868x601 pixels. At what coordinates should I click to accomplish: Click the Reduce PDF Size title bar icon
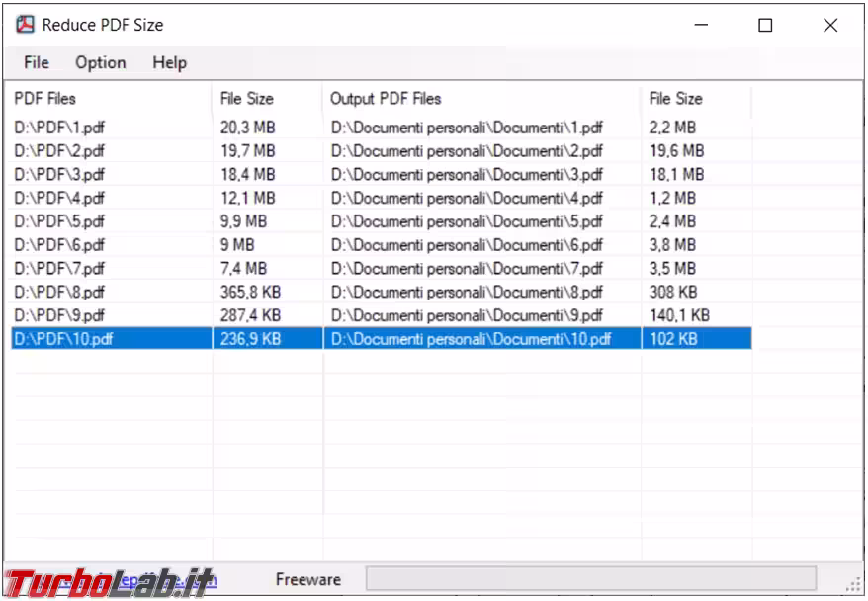click(x=25, y=25)
